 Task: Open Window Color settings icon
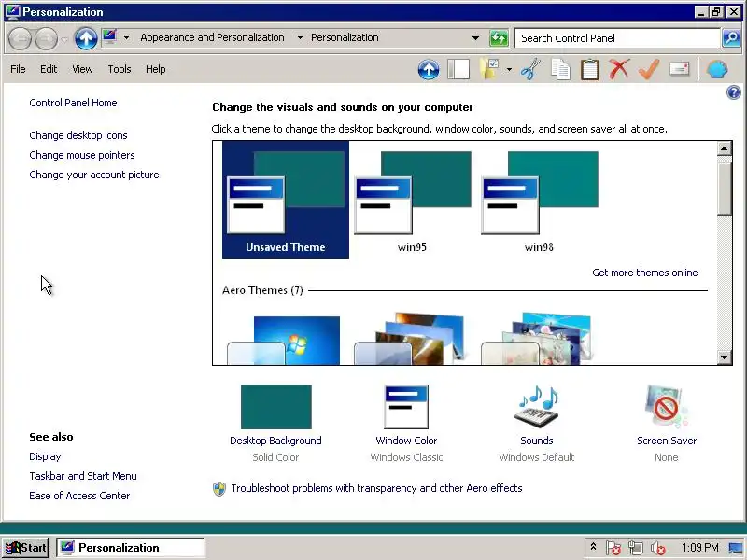[x=406, y=407]
